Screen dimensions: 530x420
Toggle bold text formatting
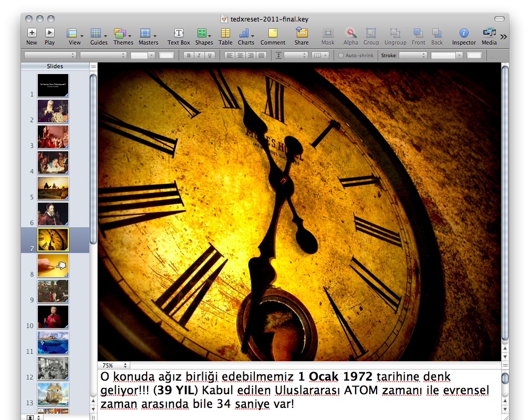pyautogui.click(x=189, y=56)
